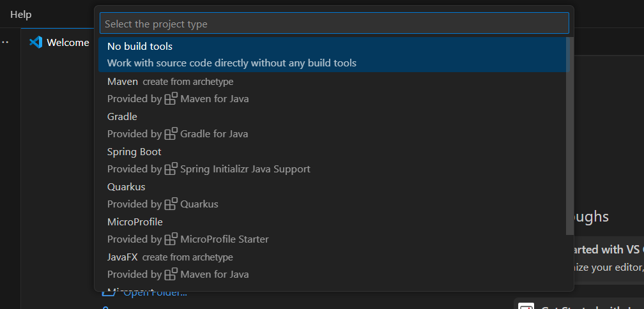Click the VS Code logo on Welcome tab
This screenshot has height=309, width=644.
36,43
